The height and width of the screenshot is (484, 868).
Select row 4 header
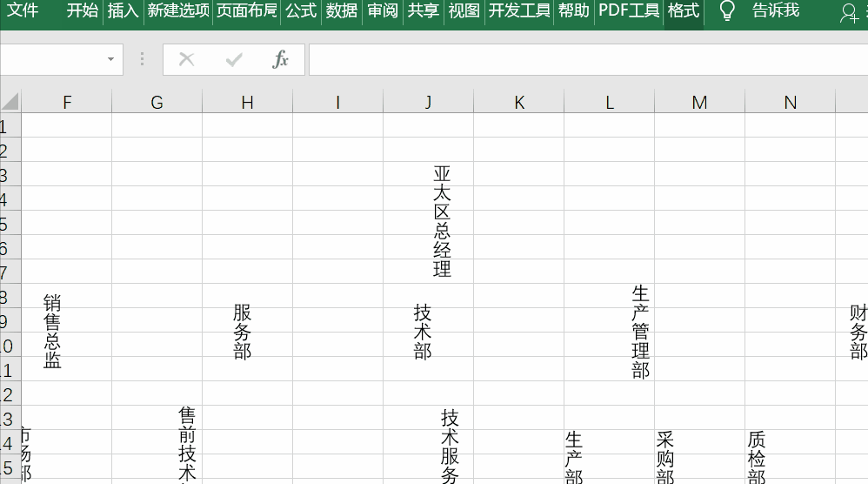pos(10,198)
